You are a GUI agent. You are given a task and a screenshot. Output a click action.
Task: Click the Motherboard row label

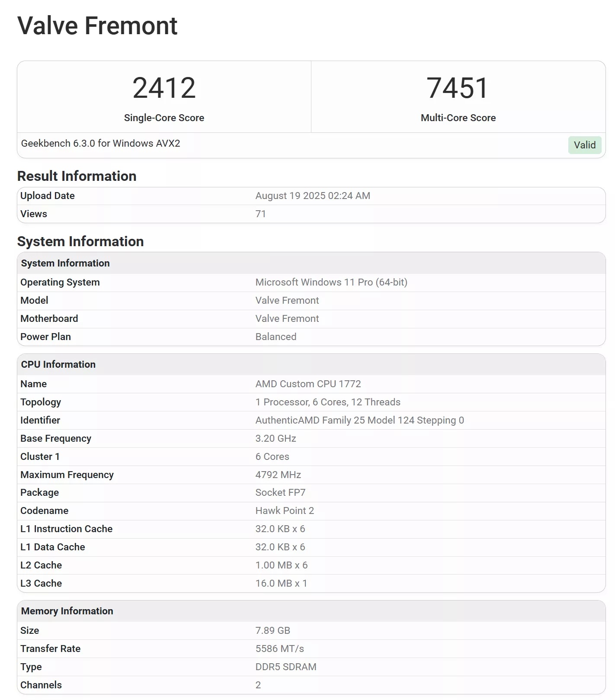49,318
